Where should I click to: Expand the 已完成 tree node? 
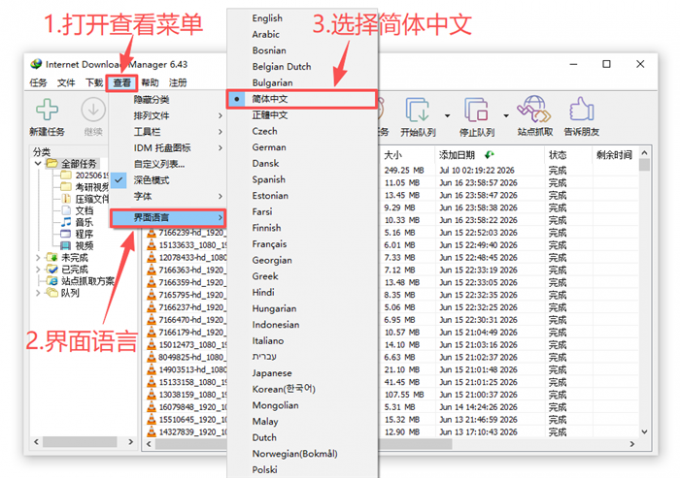coord(38,269)
